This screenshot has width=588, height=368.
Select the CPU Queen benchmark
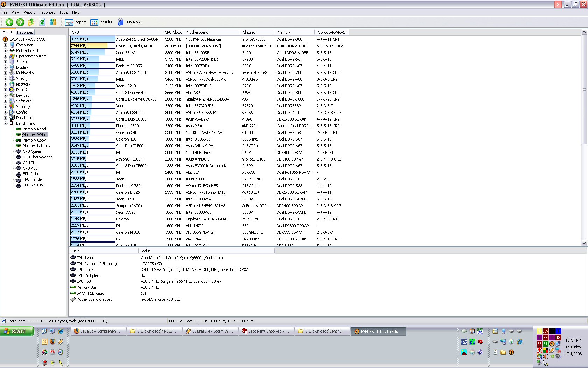(32, 151)
